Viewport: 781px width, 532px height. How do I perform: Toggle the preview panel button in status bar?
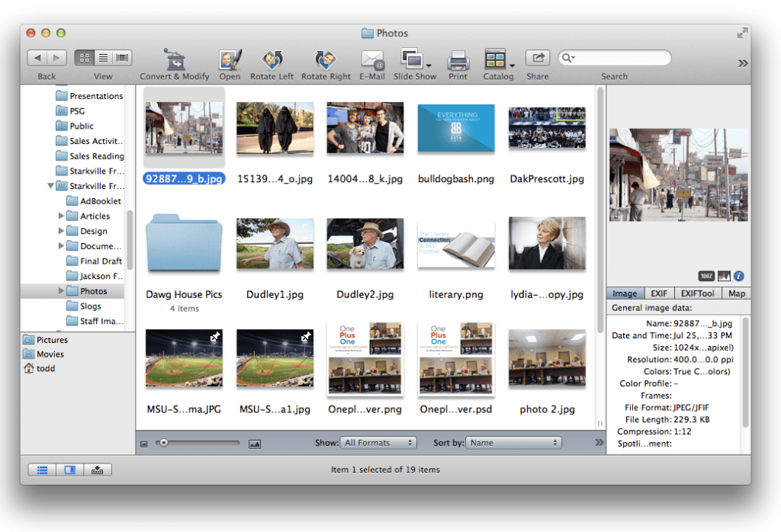click(x=69, y=470)
